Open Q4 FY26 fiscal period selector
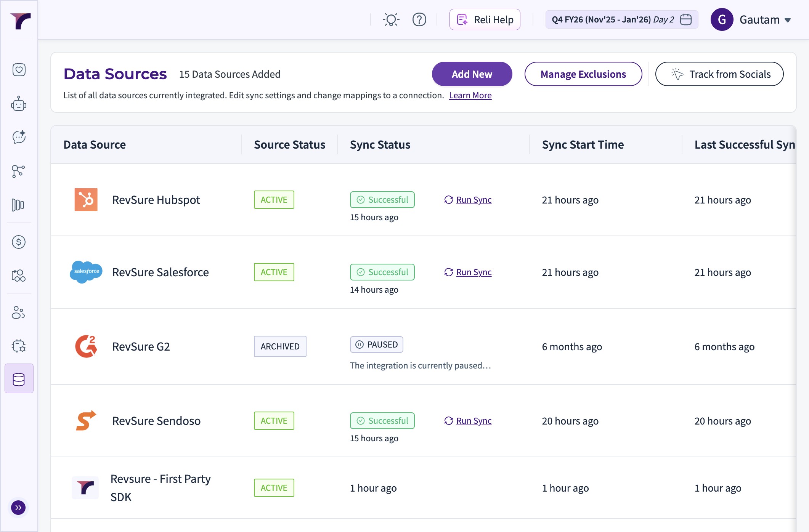The height and width of the screenshot is (532, 809). (x=621, y=19)
